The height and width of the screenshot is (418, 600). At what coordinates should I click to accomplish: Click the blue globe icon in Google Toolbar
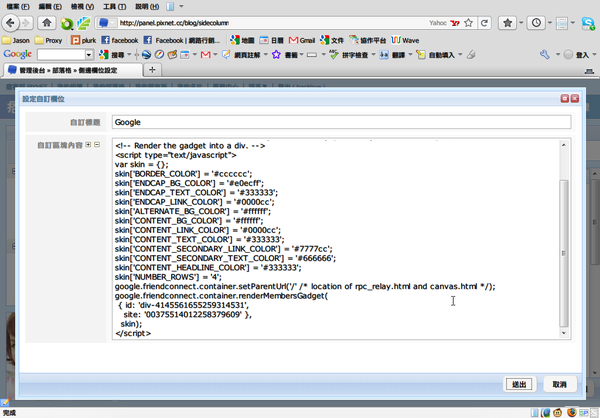(146, 55)
